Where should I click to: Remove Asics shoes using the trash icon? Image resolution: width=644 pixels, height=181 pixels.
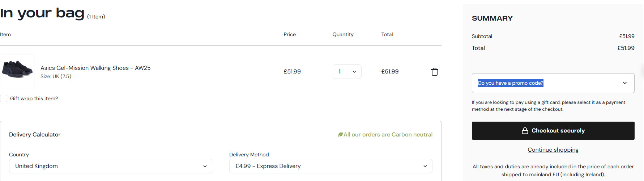point(435,72)
